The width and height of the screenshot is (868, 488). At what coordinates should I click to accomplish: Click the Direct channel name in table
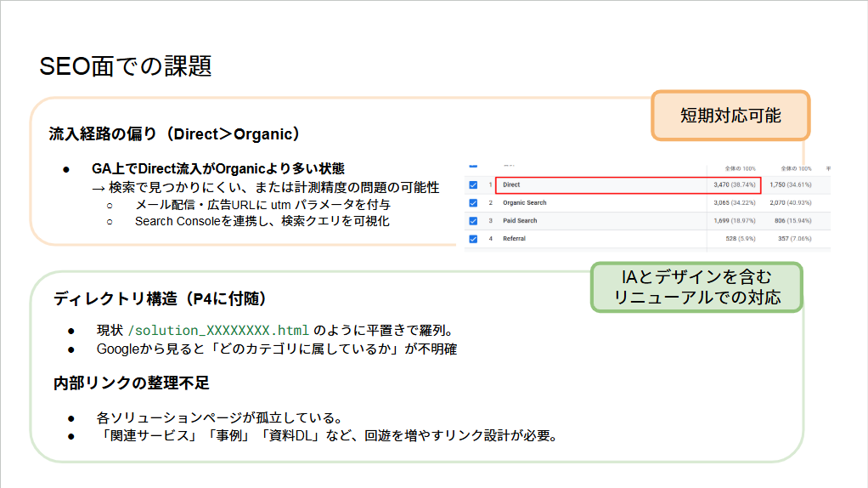511,184
